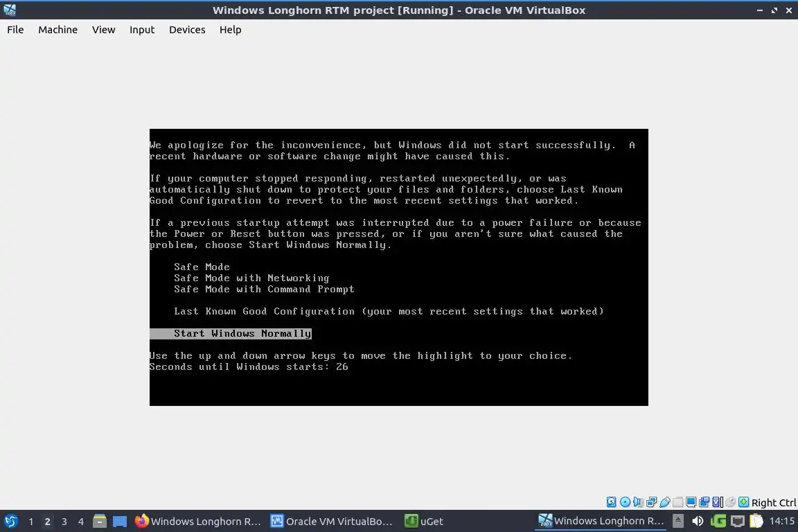Open the hard disk activity indicator
The width and height of the screenshot is (798, 532).
611,502
